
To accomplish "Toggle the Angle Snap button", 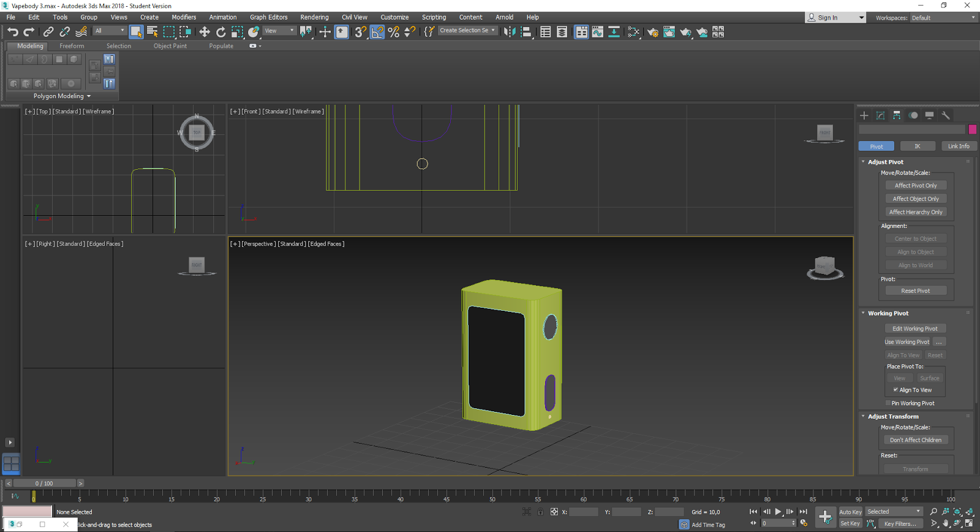I will coord(377,32).
